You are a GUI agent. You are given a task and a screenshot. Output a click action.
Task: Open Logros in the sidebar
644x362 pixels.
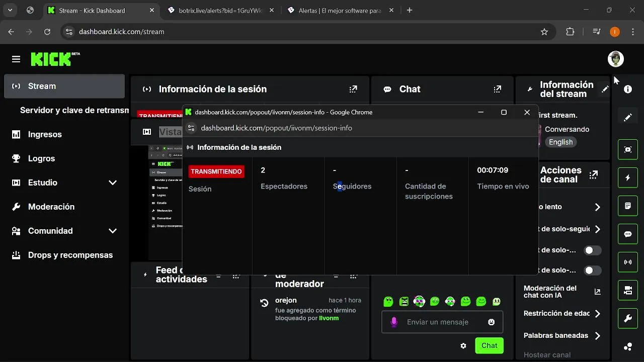[64, 158]
